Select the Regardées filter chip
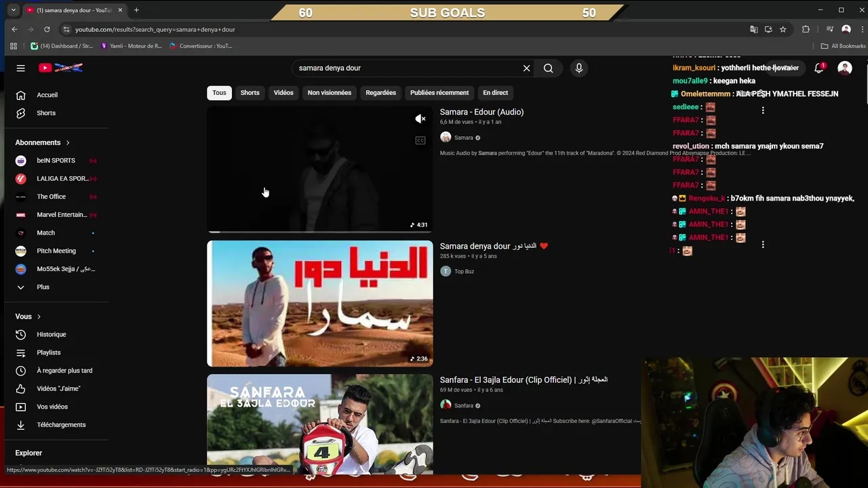 (380, 93)
